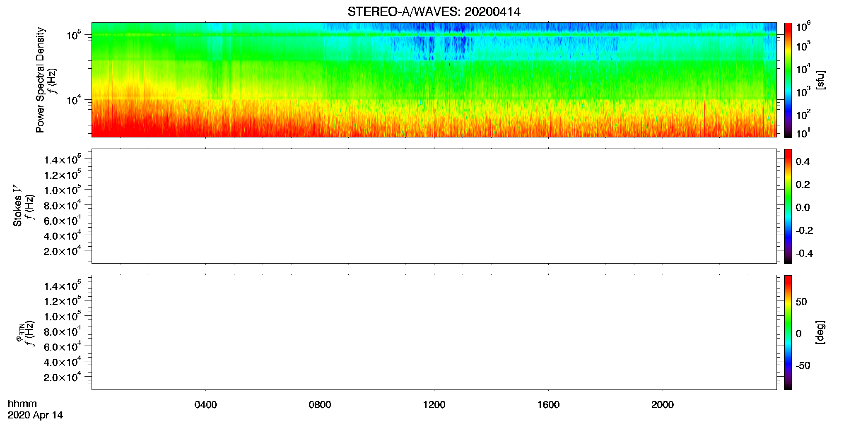
Task: Click the 0400 time tick label
Action: [x=205, y=405]
